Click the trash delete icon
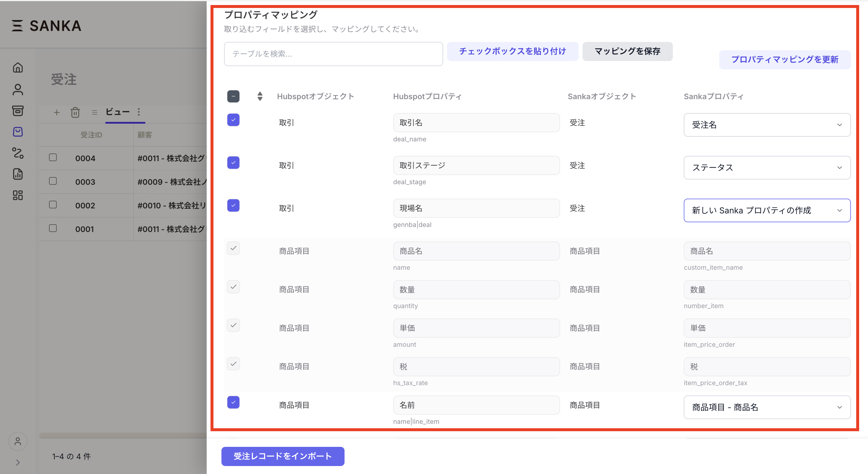 click(x=75, y=112)
